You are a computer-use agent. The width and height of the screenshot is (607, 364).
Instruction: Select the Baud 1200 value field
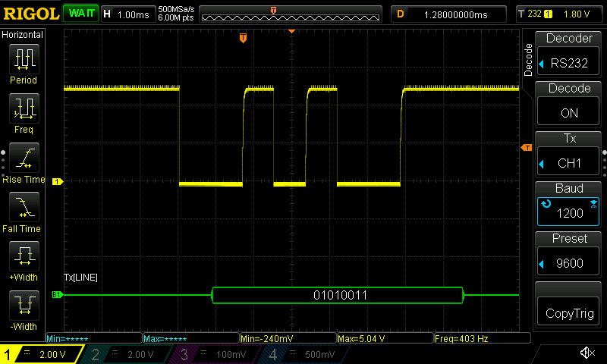coord(568,212)
